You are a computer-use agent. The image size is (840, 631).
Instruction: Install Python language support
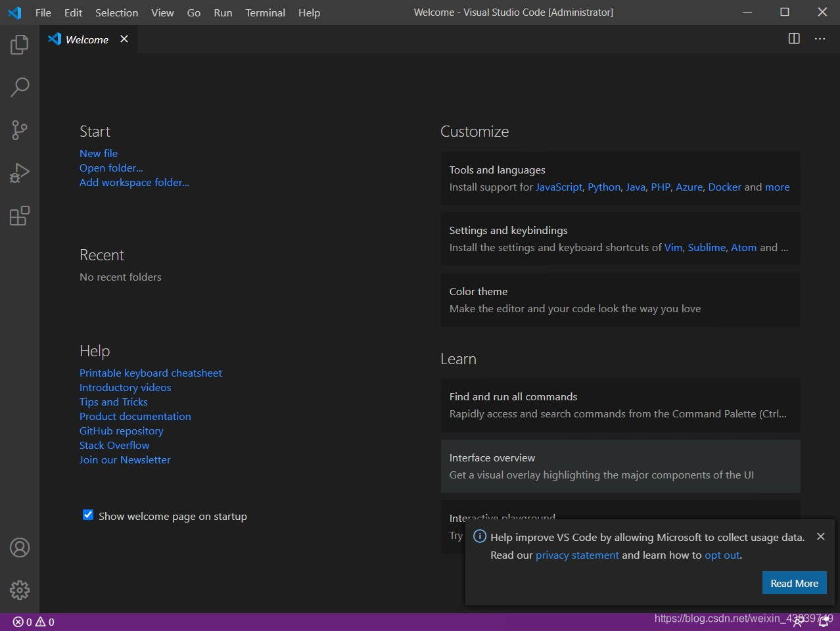coord(604,187)
